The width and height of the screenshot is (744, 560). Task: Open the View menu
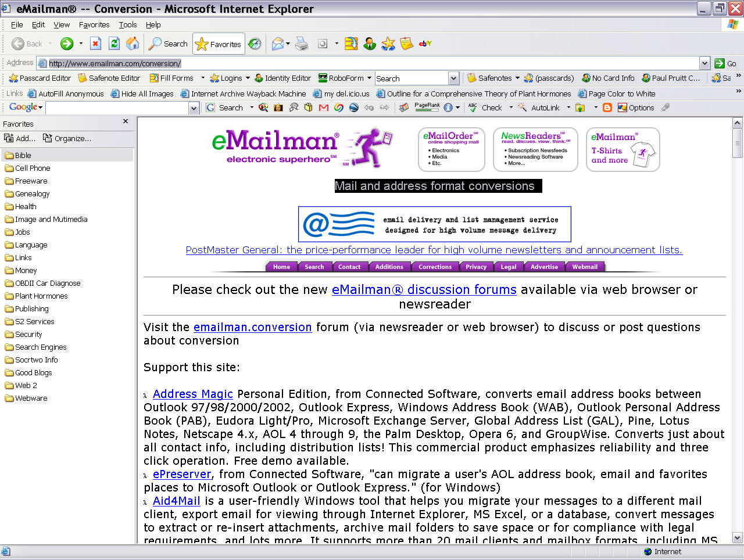[x=62, y=24]
